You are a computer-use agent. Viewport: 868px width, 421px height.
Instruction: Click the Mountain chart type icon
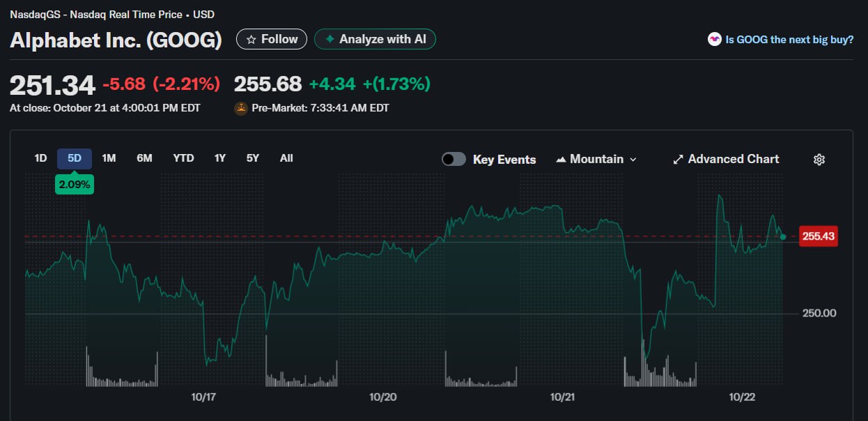561,160
